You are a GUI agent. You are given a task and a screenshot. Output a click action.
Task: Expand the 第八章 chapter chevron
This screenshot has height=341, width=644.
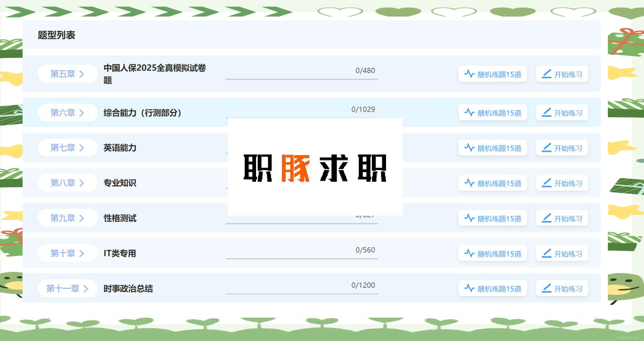click(82, 183)
